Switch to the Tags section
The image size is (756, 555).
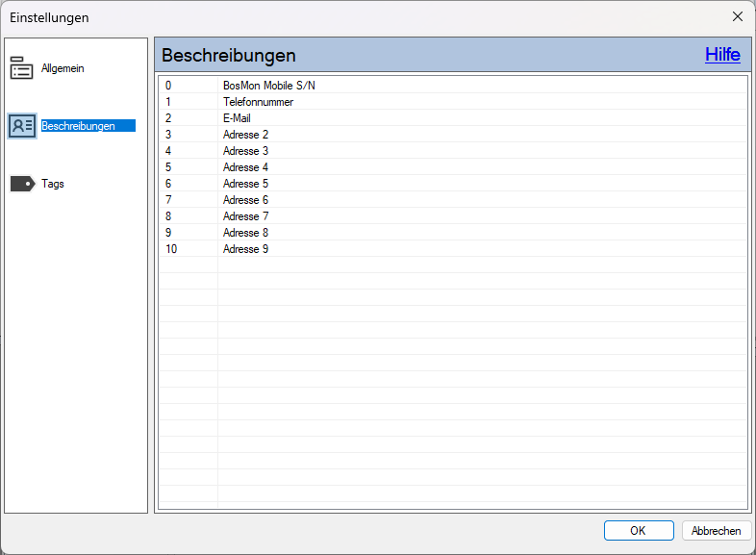(53, 184)
